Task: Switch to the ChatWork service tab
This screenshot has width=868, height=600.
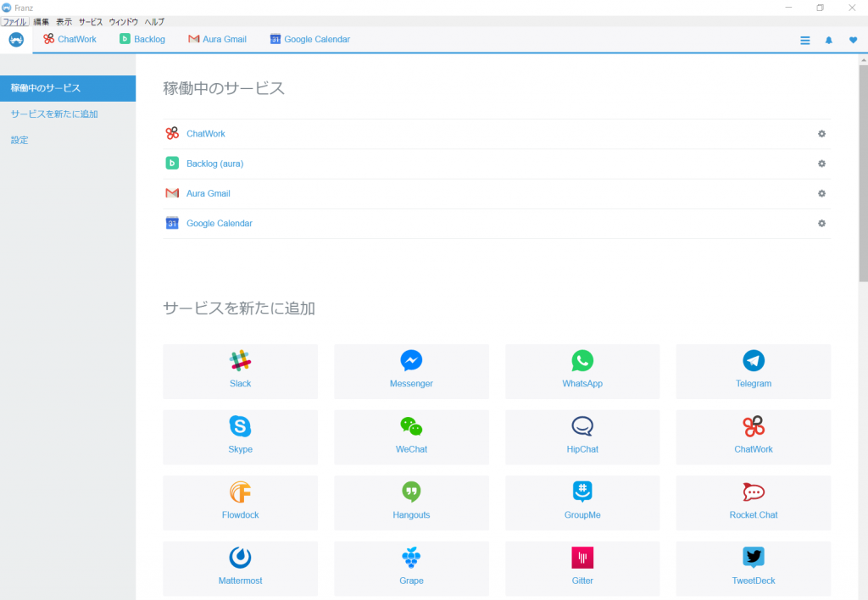Action: (70, 39)
